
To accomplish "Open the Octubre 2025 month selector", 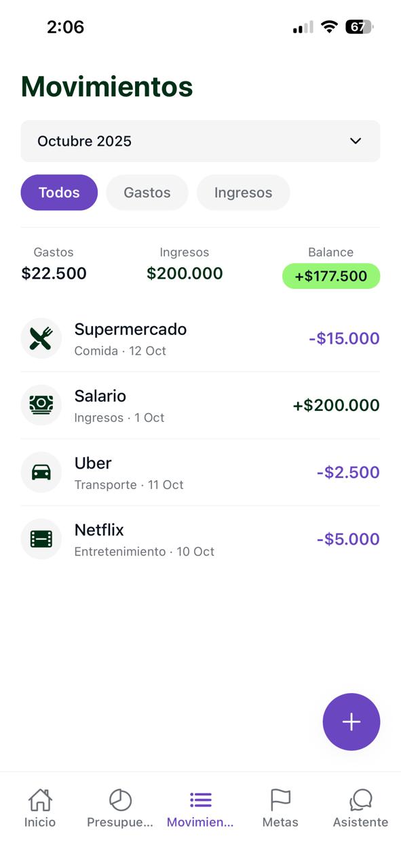I will pos(200,141).
